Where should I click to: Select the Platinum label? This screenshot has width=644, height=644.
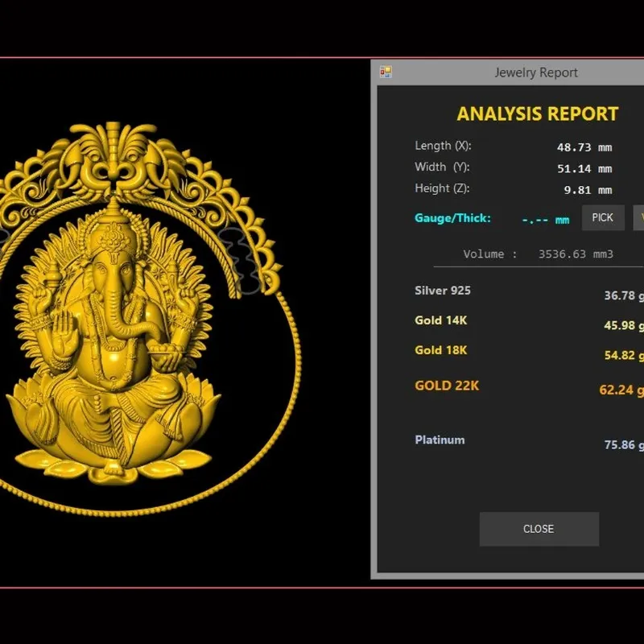[x=440, y=440]
